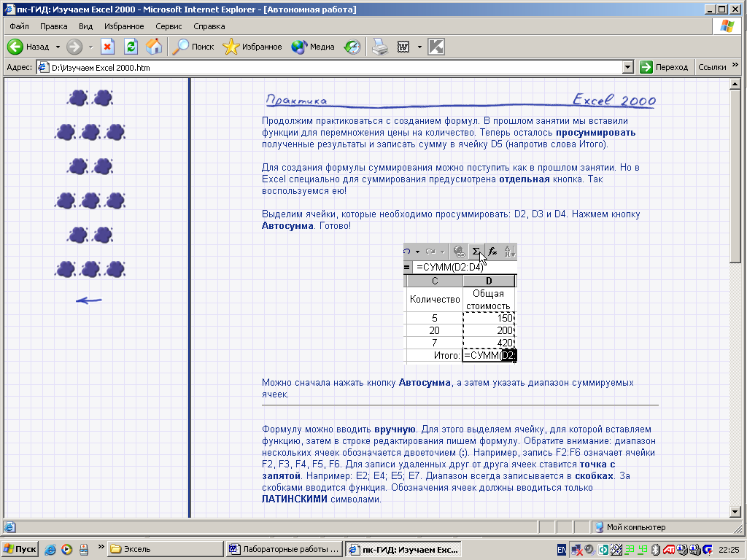Click the IE page icon in the status bar
The image size is (747, 560).
tap(10, 527)
